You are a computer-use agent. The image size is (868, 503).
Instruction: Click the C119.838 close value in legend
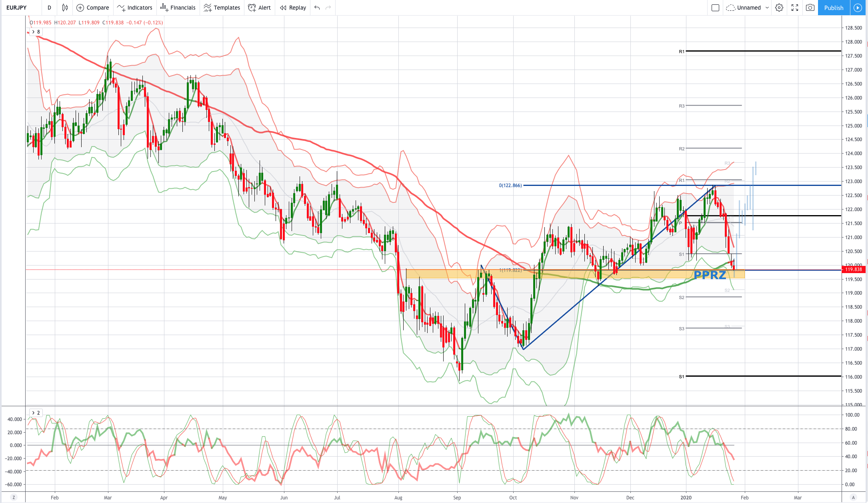pos(113,23)
